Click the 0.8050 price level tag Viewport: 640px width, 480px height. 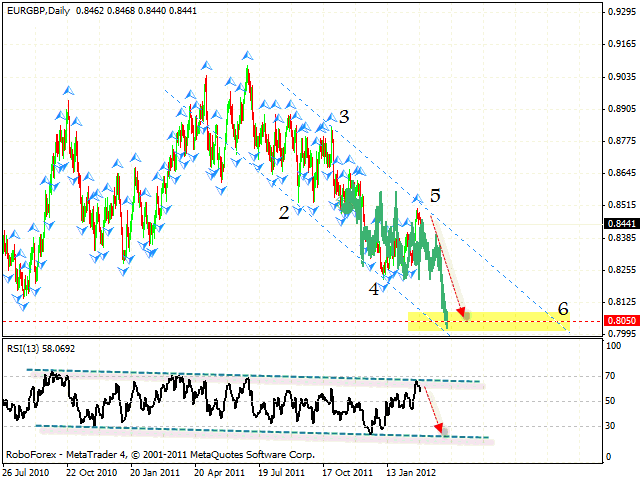click(620, 321)
